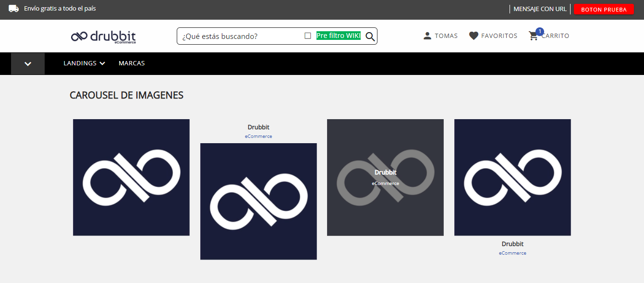The image size is (644, 283).
Task: Click the Drubbit eCommerce logo
Action: (x=103, y=37)
